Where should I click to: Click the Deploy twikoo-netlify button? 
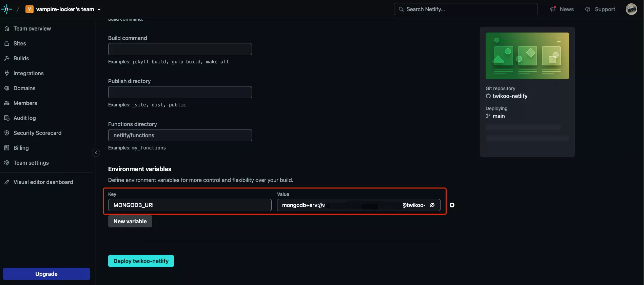click(141, 261)
